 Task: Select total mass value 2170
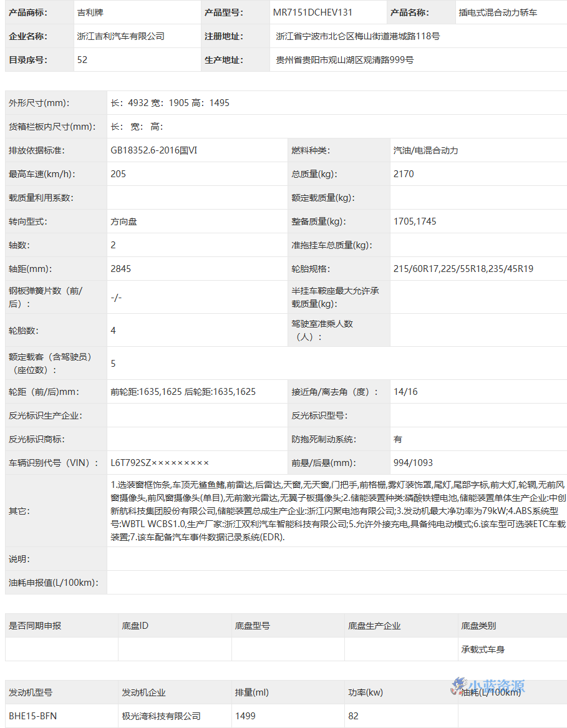[x=404, y=174]
